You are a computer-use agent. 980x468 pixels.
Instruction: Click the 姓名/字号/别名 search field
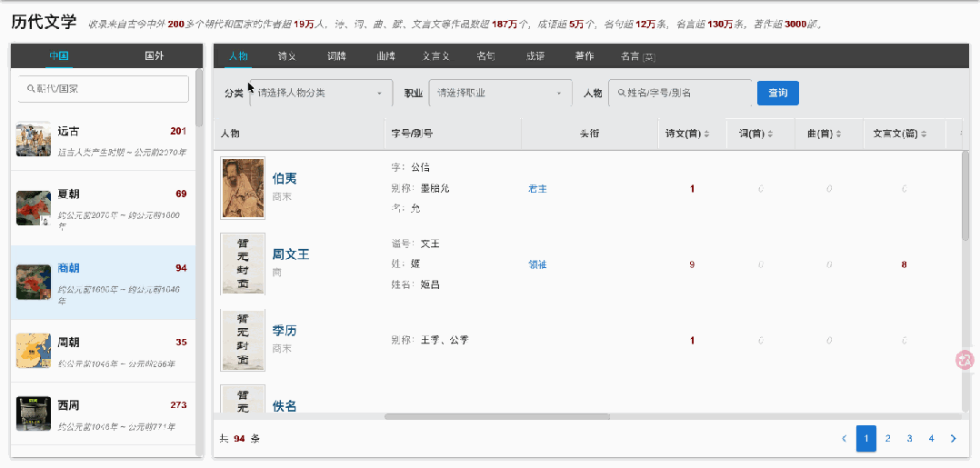tap(680, 93)
